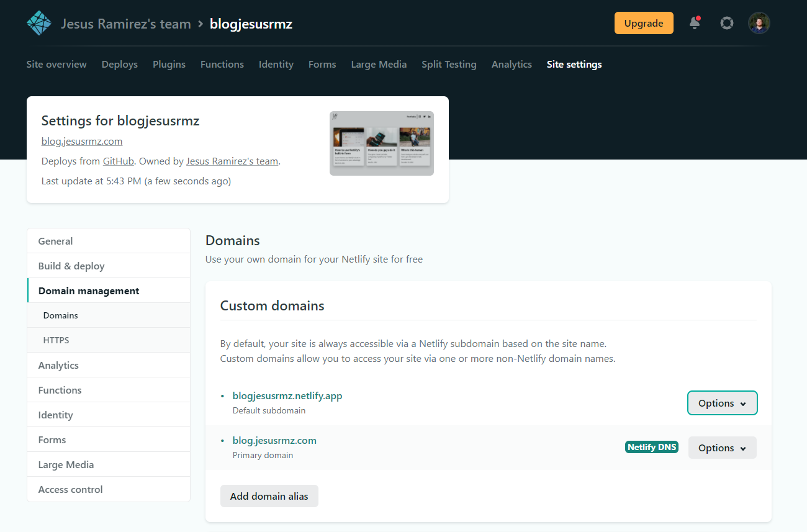807x532 pixels.
Task: Open the top Large Media tab
Action: pyautogui.click(x=379, y=64)
